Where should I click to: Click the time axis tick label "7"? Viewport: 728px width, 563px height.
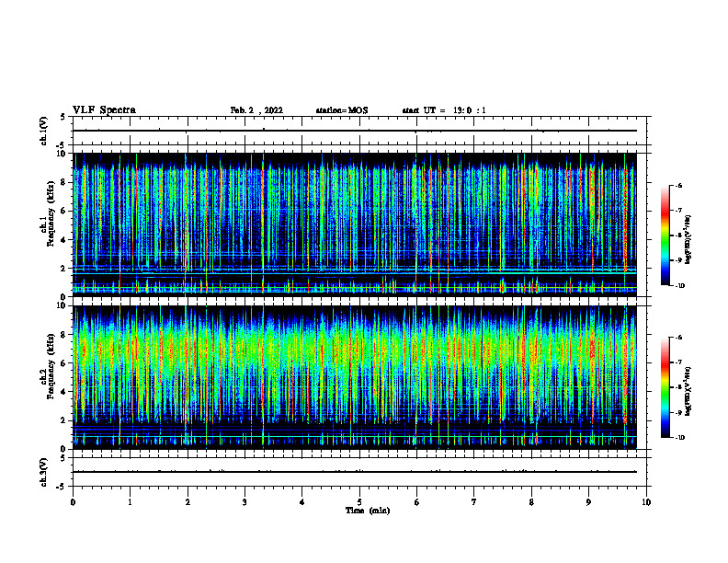474,502
